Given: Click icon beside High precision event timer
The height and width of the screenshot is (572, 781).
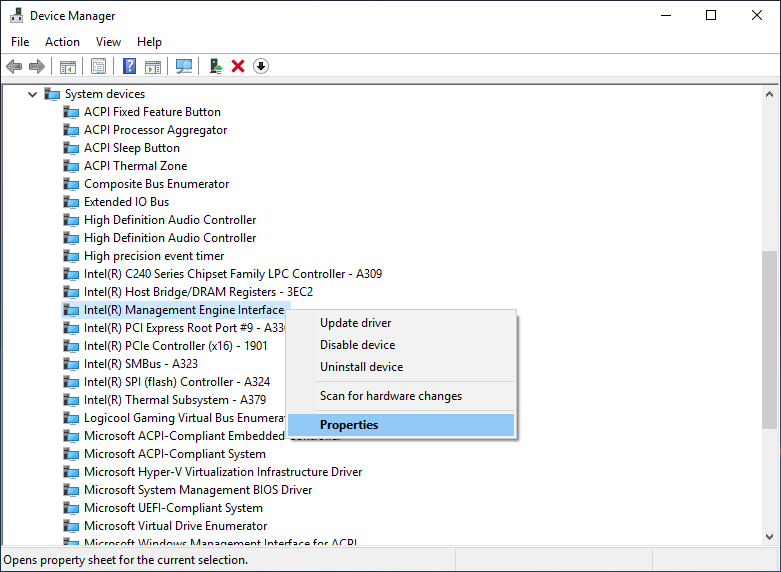Looking at the screenshot, I should (71, 256).
